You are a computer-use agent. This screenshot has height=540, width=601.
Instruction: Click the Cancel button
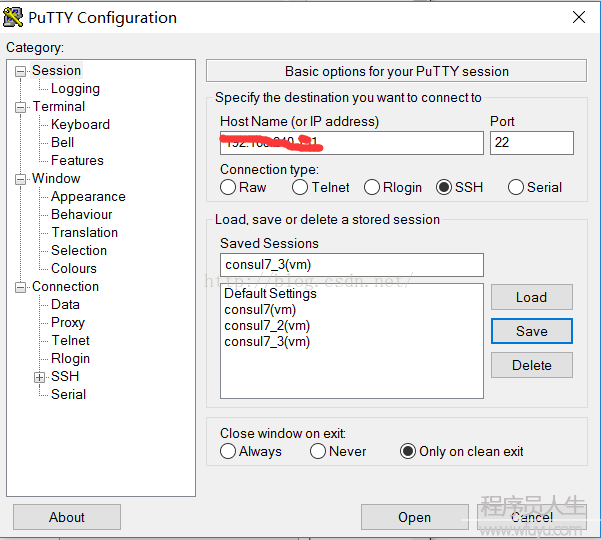[532, 517]
